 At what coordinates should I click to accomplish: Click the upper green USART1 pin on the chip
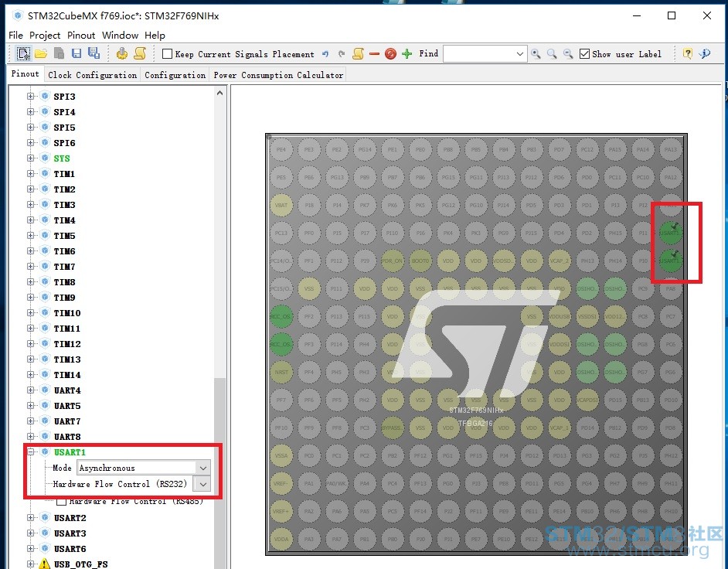pyautogui.click(x=671, y=232)
